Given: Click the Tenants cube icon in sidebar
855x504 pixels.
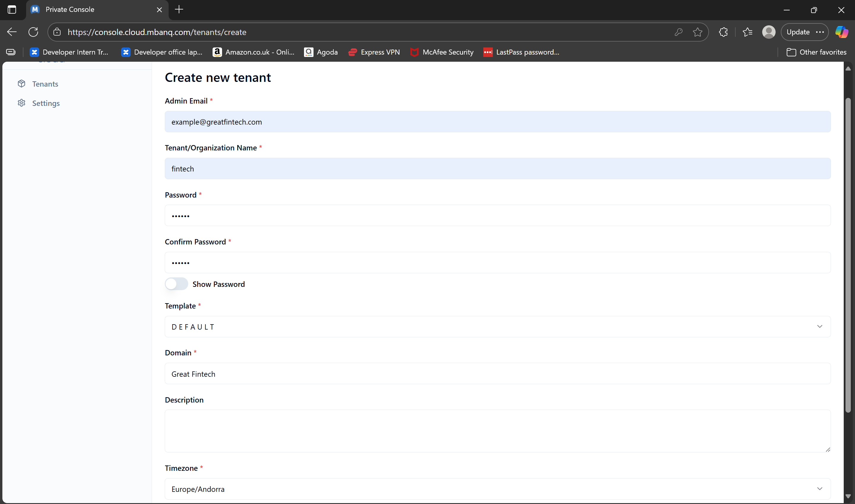Looking at the screenshot, I should (x=21, y=84).
